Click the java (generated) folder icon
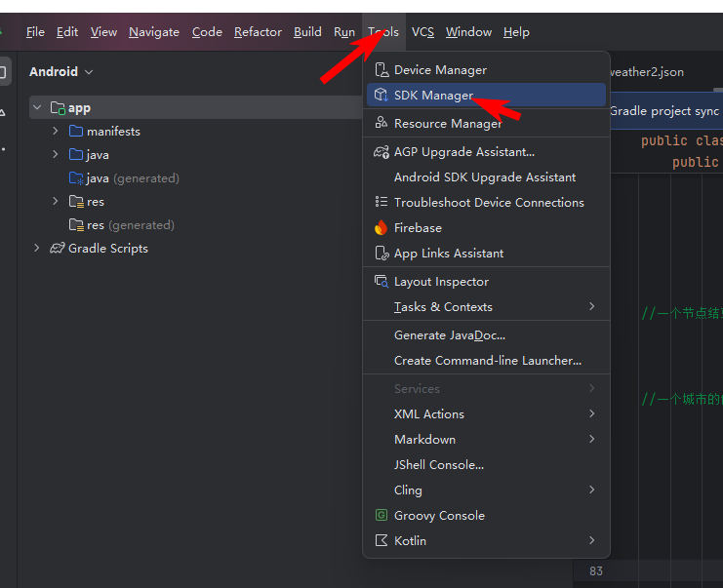This screenshot has height=588, width=723. tap(76, 177)
